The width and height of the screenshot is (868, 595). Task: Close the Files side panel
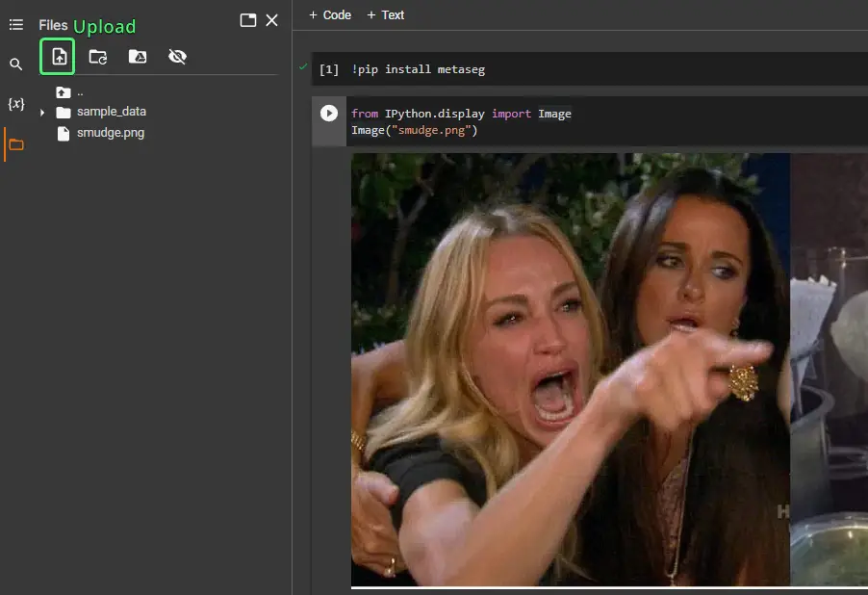click(271, 20)
